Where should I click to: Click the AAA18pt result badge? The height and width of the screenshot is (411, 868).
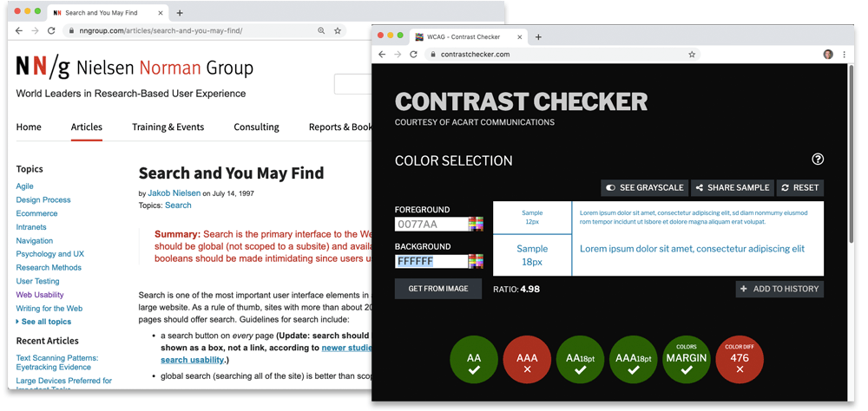tap(634, 360)
